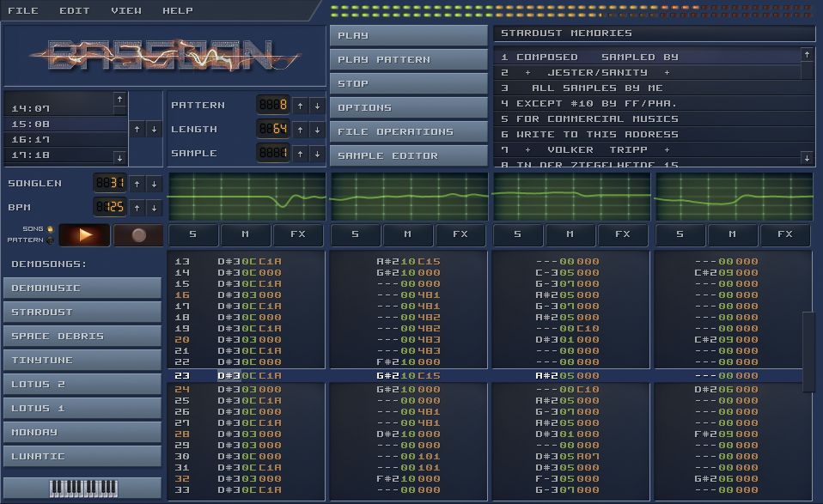Click the first channel's oscilloscope display

[x=245, y=197]
